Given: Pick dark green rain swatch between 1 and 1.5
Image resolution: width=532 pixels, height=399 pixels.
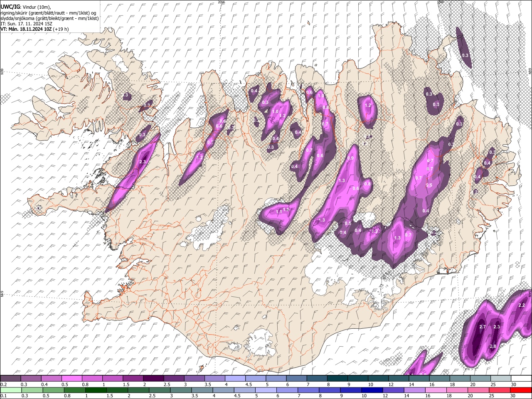Looking at the screenshot, I should 96,390.
